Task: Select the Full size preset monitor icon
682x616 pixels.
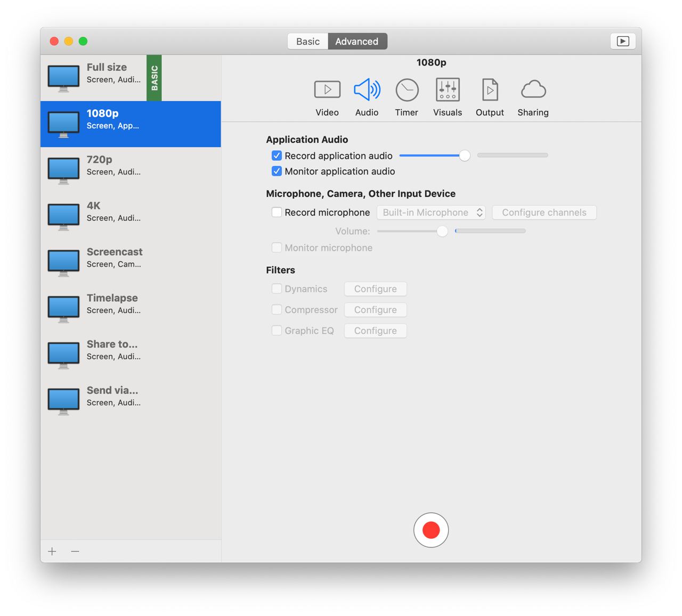Action: 63,78
